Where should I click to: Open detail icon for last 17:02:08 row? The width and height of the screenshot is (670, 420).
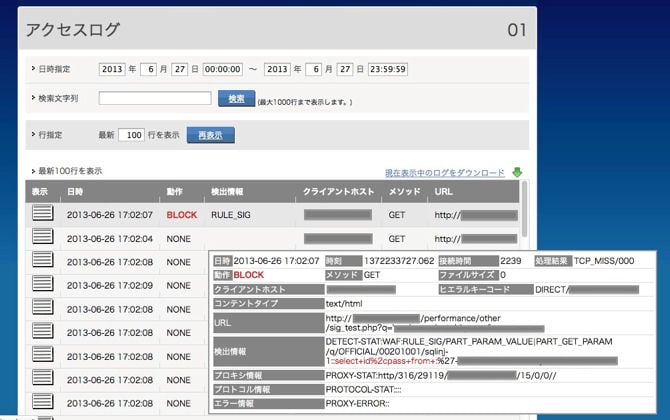(x=43, y=401)
